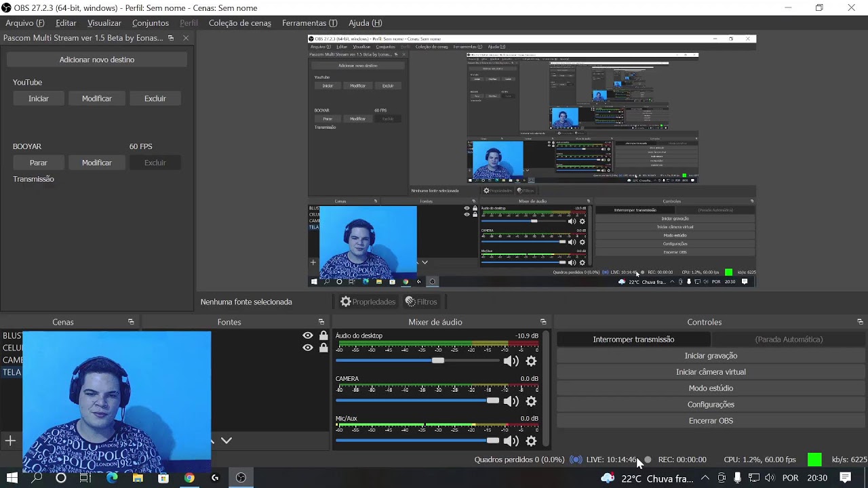Open the notification center icon
Screen dimensions: 868x488
click(846, 478)
